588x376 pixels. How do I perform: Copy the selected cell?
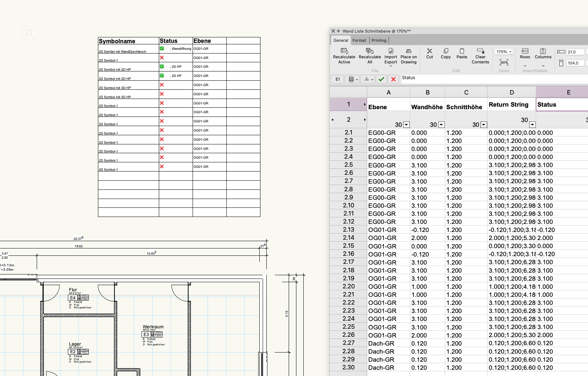tap(446, 51)
